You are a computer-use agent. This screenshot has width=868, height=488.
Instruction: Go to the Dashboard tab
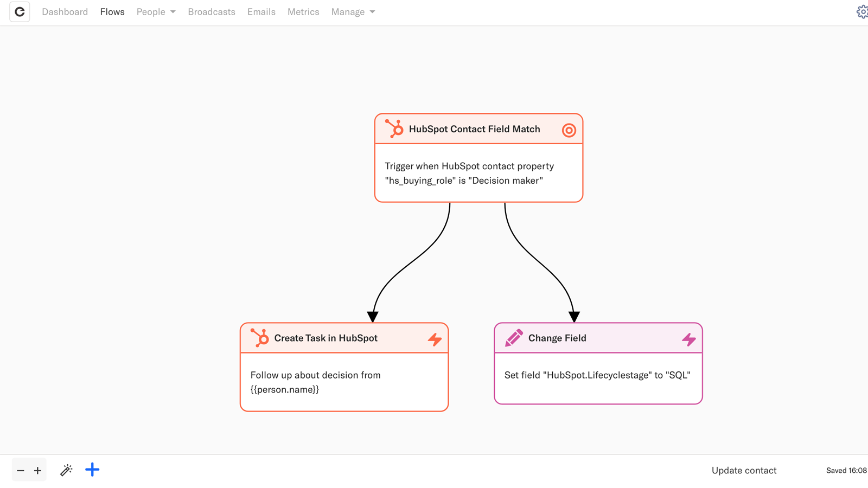point(65,12)
